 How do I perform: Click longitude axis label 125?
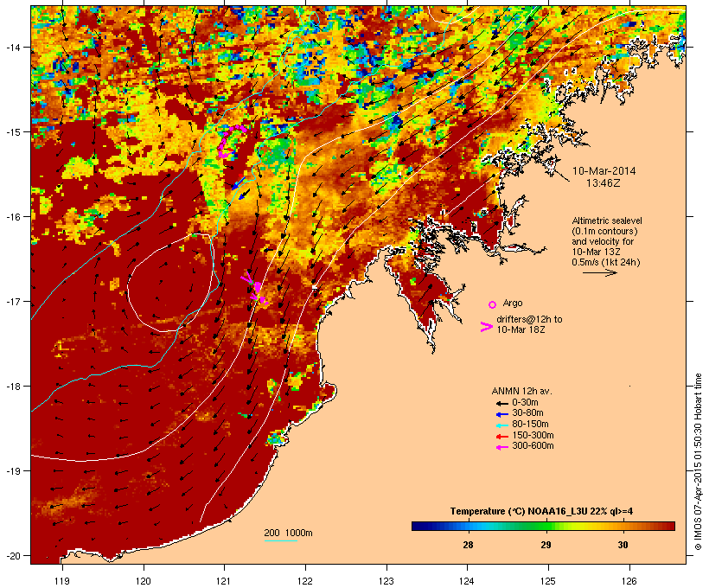pyautogui.click(x=548, y=581)
